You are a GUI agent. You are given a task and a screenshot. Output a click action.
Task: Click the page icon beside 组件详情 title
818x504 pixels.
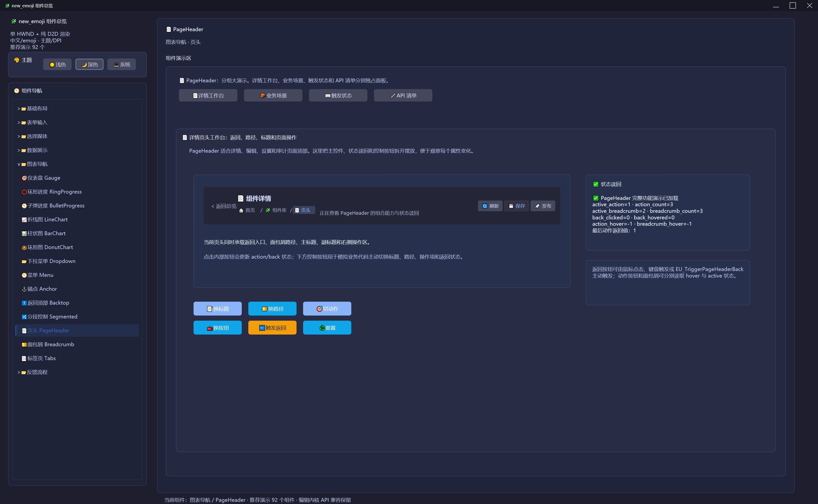241,199
